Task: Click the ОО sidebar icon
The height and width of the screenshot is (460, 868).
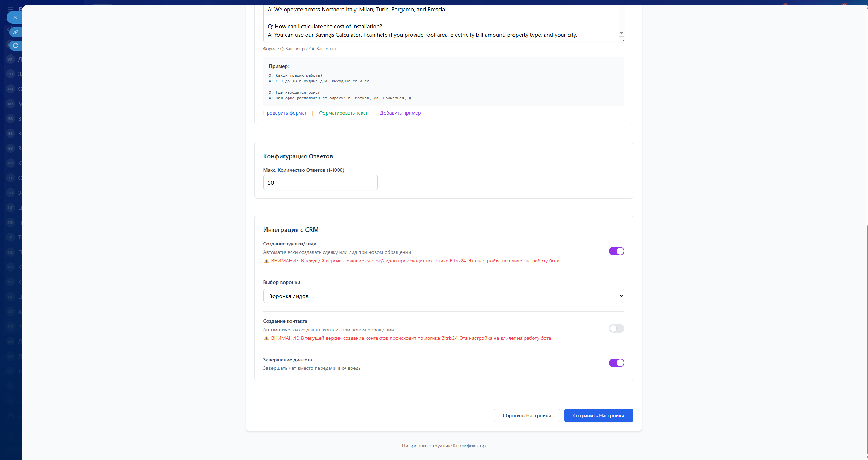Action: (11, 89)
